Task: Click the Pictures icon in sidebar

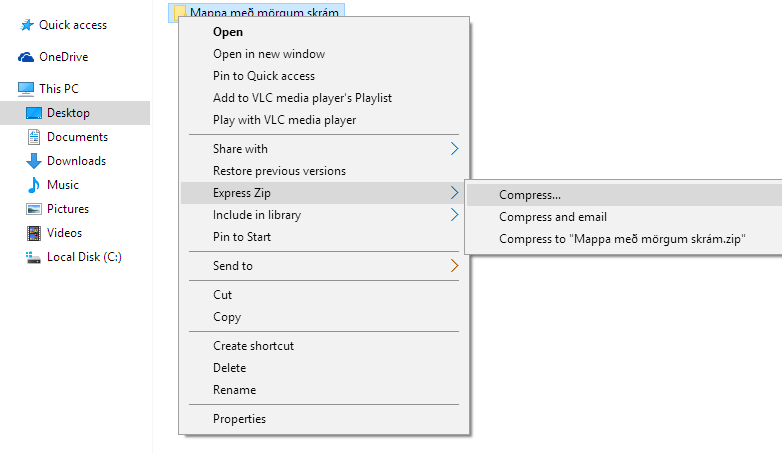Action: (x=35, y=209)
